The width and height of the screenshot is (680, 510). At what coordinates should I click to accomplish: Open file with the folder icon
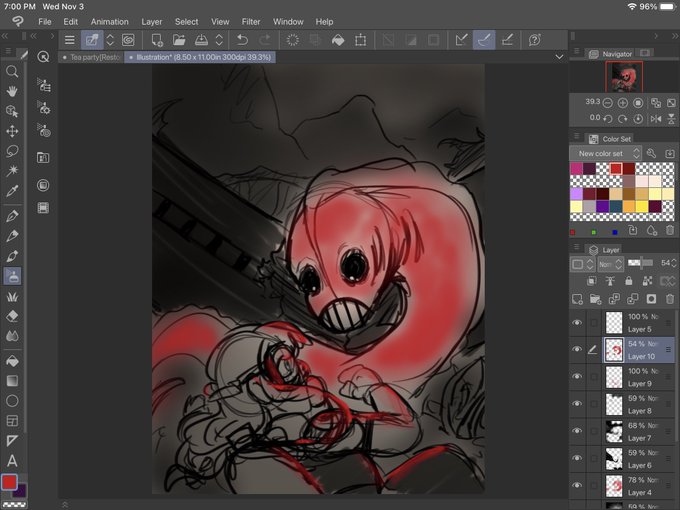coord(179,40)
